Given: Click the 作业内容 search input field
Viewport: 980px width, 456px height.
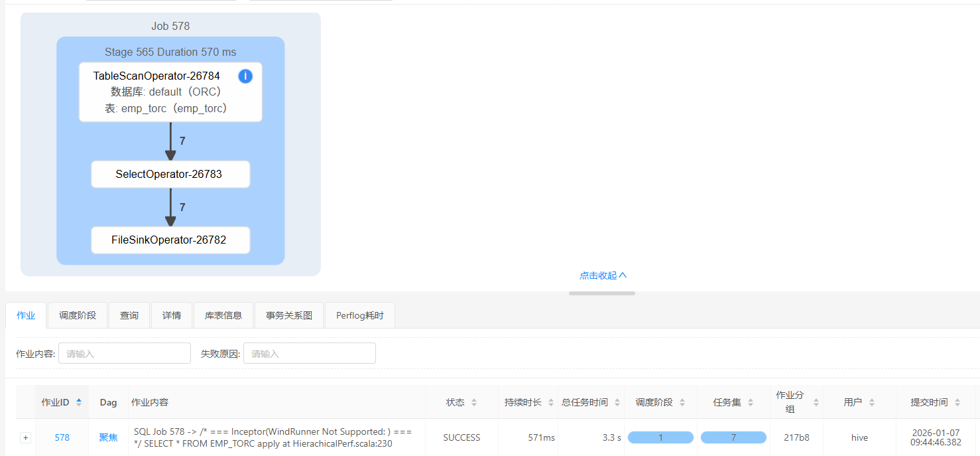Looking at the screenshot, I should 124,352.
